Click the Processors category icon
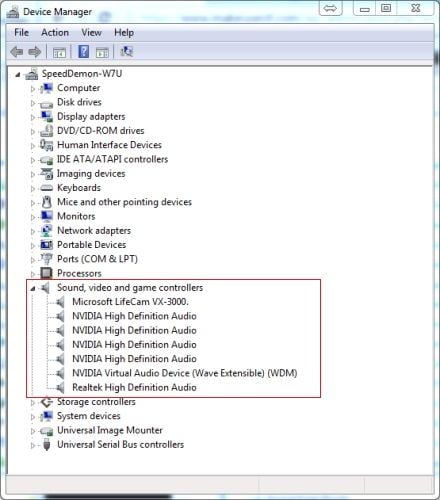Screen dimensions: 440x500 tap(46, 273)
